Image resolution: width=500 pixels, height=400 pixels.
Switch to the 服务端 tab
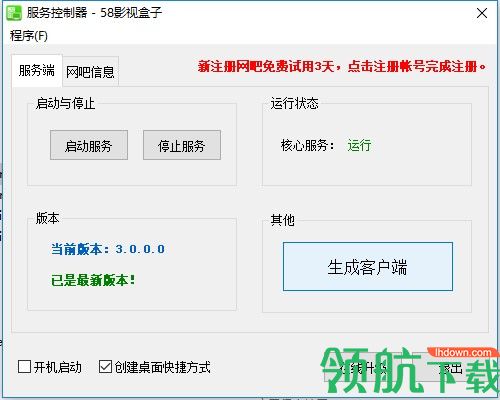coord(37,71)
